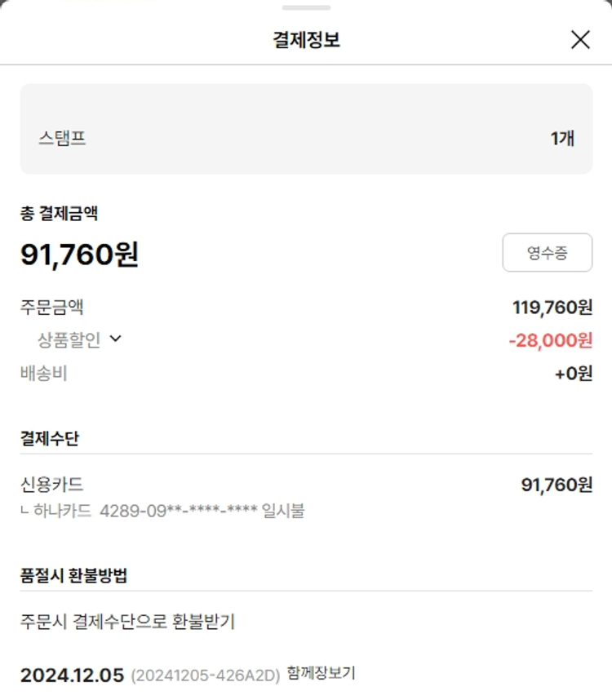Select the 신용카드 payment method label
The height and width of the screenshot is (700, 612).
(x=51, y=485)
